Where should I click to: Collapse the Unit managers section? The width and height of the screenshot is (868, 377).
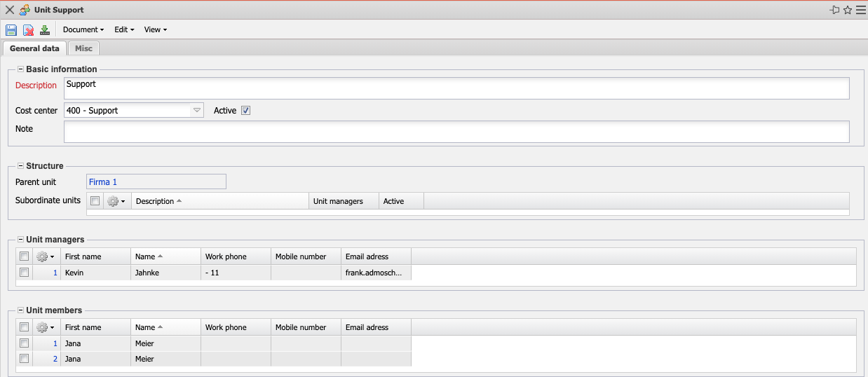pyautogui.click(x=20, y=240)
